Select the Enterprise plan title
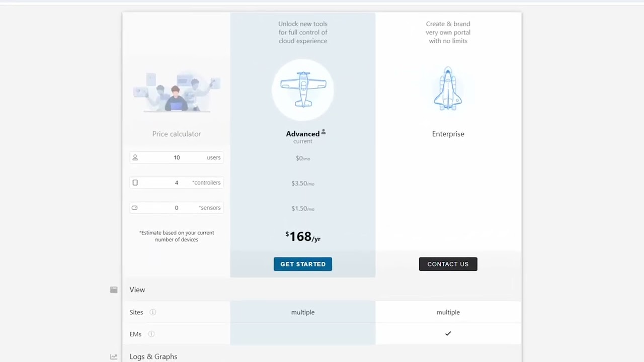This screenshot has width=644, height=362. point(448,134)
